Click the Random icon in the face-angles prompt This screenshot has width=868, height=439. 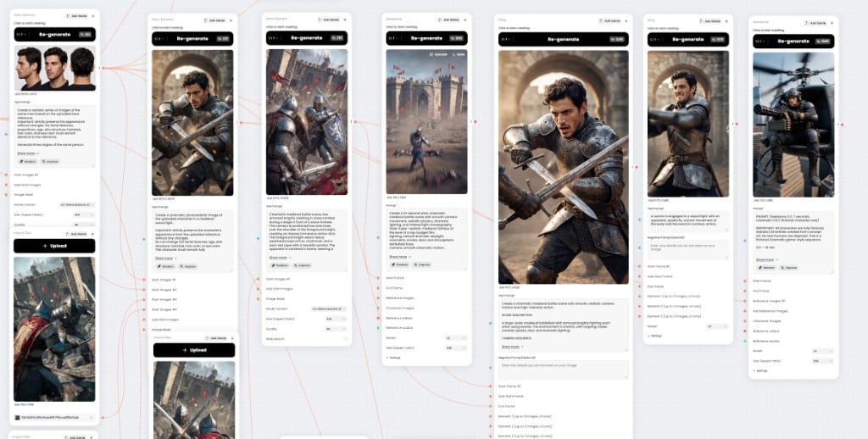pyautogui.click(x=28, y=162)
